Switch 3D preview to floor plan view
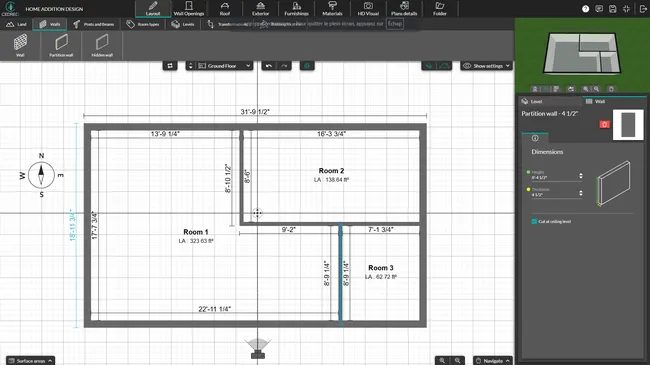Screen dimensions: 650x365 click(555, 89)
